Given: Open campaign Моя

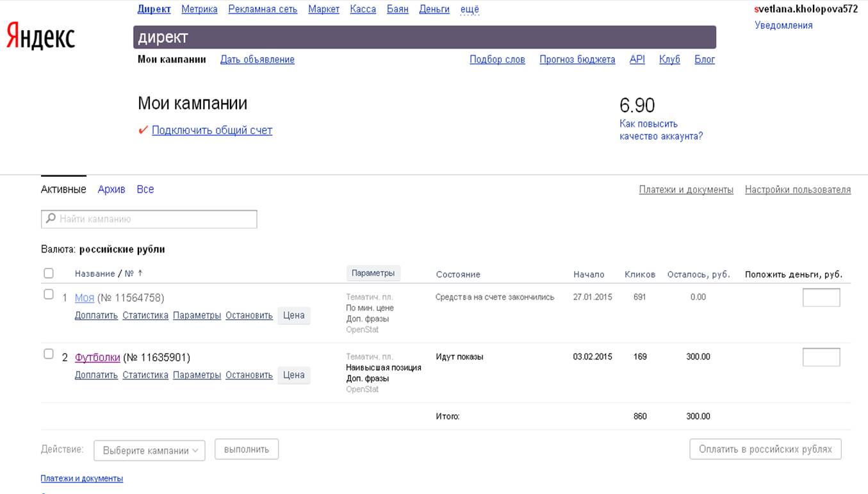Looking at the screenshot, I should [85, 298].
